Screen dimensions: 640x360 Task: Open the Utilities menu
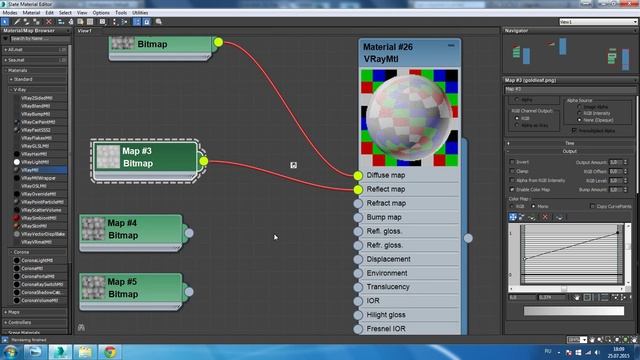[140, 13]
